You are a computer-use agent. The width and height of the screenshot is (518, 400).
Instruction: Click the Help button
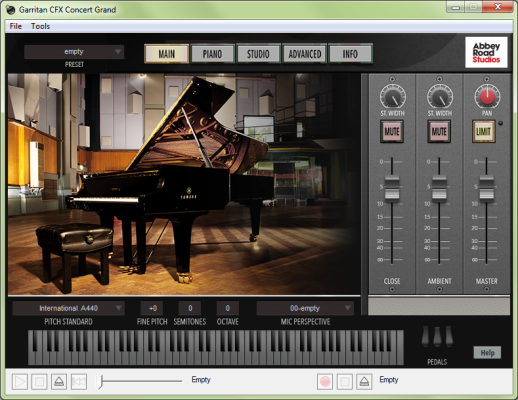coord(487,353)
